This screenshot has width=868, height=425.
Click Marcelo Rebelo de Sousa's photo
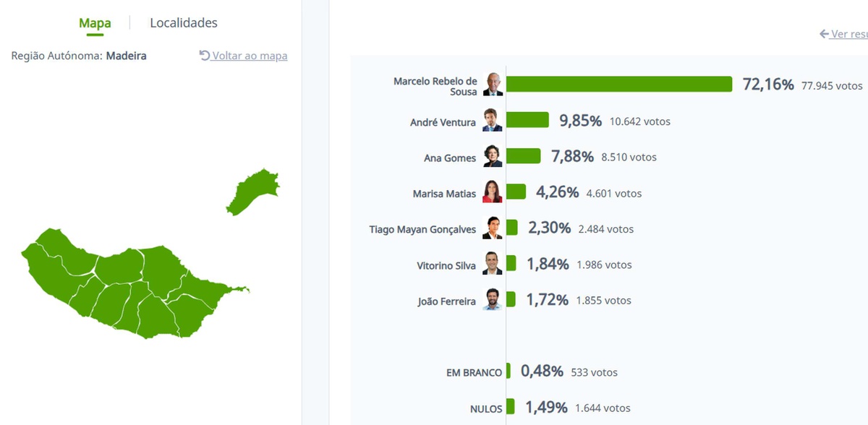point(493,85)
